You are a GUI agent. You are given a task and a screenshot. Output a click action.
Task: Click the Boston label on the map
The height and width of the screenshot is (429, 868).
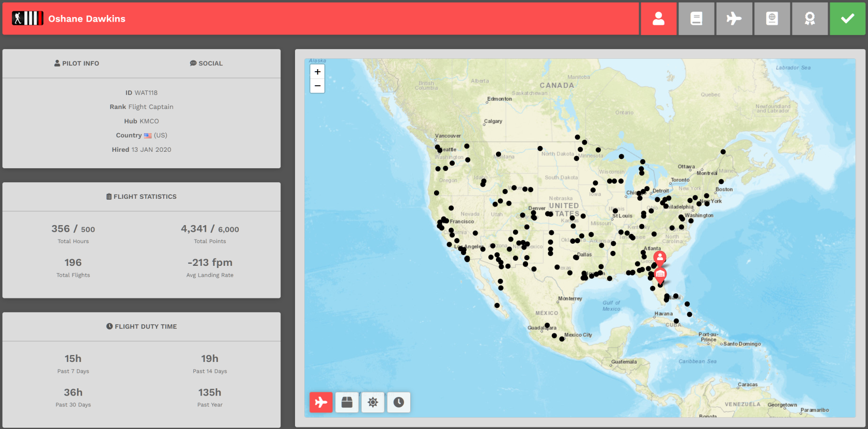click(x=724, y=189)
